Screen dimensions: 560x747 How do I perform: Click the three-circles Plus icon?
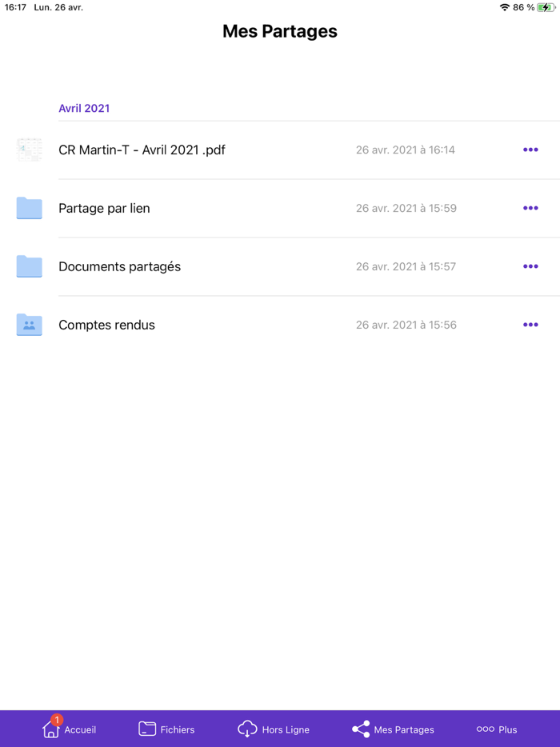click(x=485, y=729)
